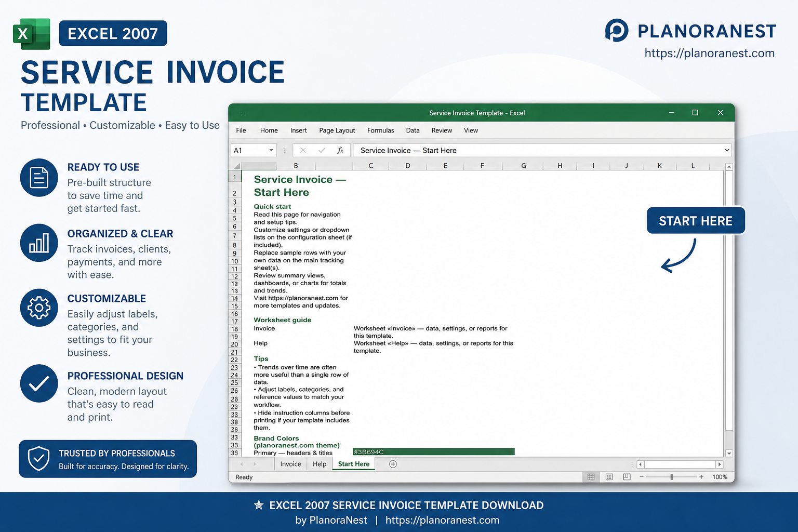Open the Home ribbon tab
The height and width of the screenshot is (532, 798).
pos(269,130)
